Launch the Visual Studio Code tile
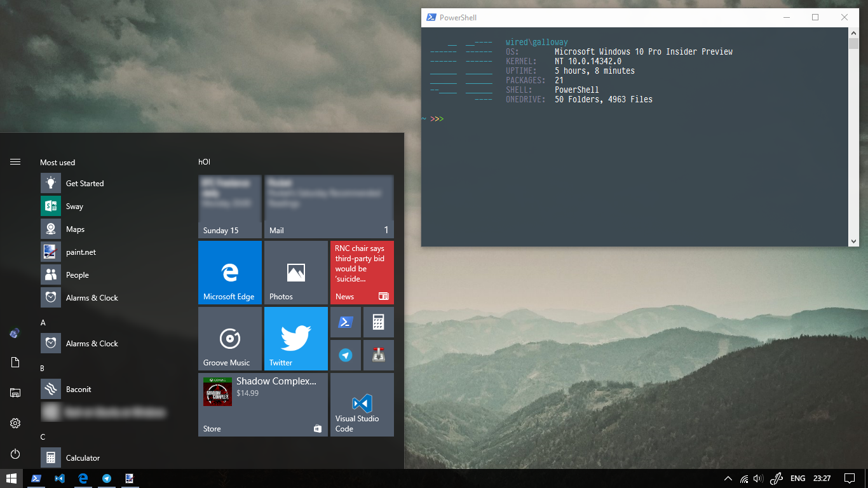This screenshot has height=488, width=868. pyautogui.click(x=362, y=405)
